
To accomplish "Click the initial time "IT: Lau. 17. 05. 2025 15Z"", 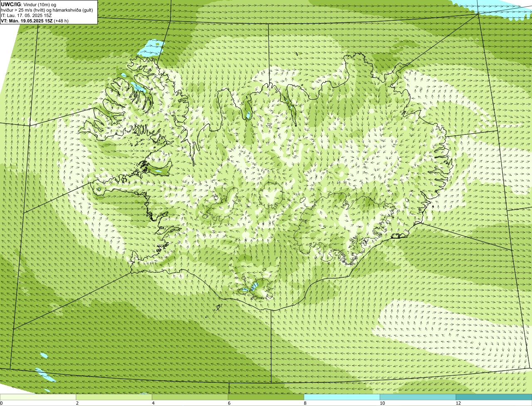I will (x=26, y=15).
